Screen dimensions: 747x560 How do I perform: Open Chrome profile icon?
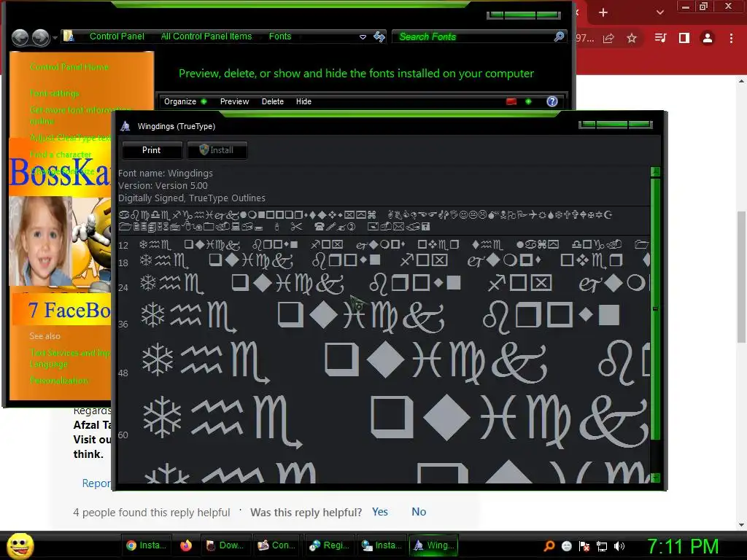(708, 38)
